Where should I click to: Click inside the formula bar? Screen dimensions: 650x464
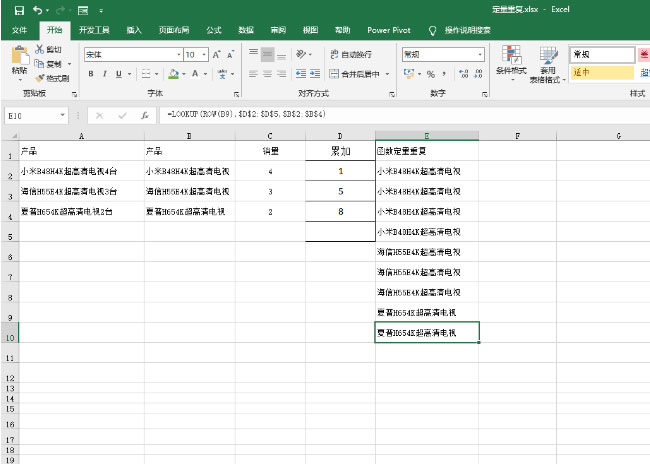404,114
